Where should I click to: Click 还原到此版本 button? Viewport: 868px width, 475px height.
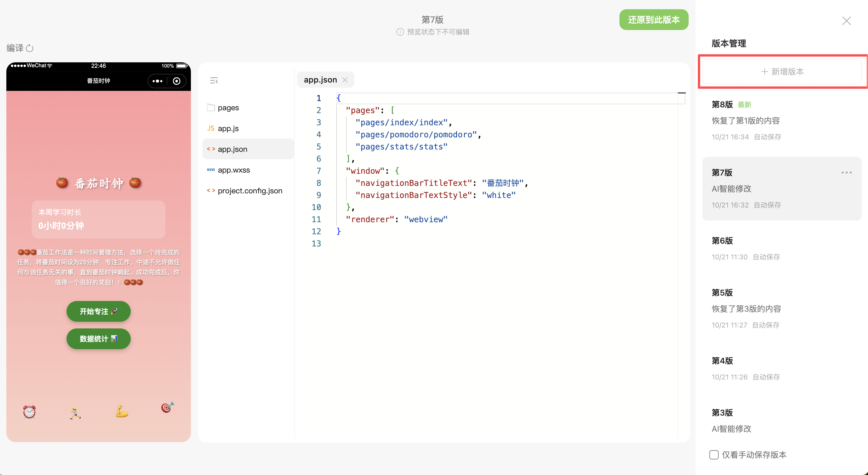(x=653, y=20)
